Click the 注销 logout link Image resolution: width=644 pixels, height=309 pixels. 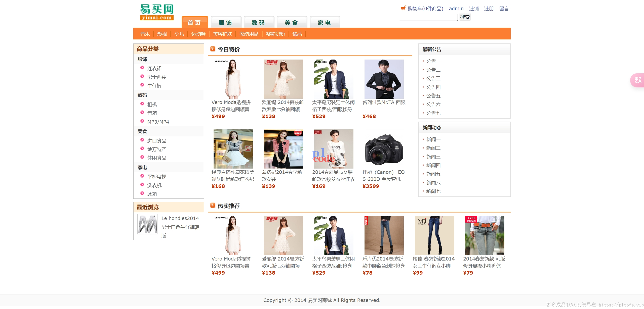coord(474,9)
